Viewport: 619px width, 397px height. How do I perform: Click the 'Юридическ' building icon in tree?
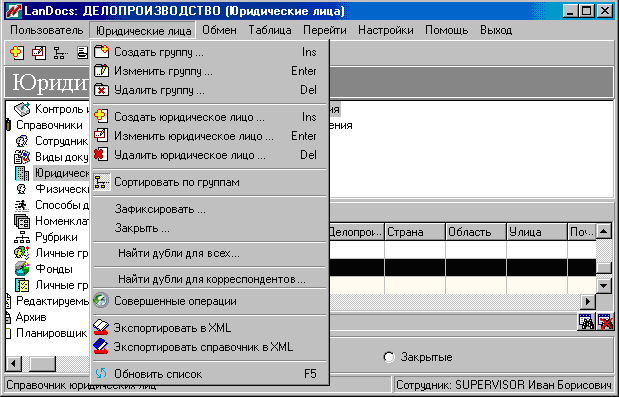(22, 173)
